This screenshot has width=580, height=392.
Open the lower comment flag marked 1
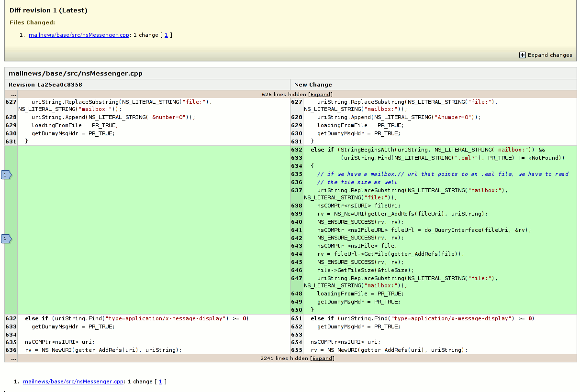(x=6, y=238)
